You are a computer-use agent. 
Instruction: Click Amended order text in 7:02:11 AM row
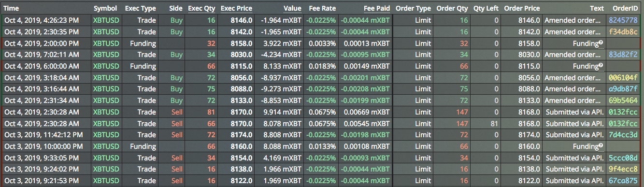573,55
